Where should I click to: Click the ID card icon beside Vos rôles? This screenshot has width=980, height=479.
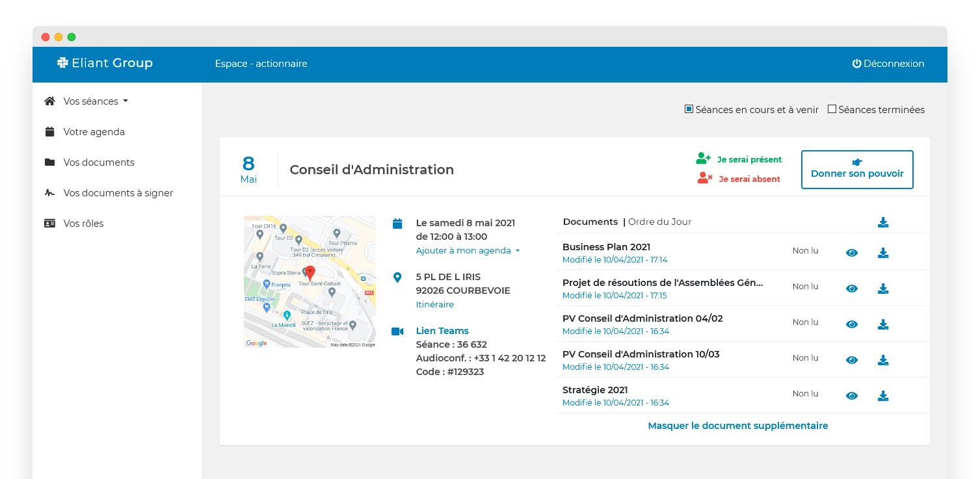[49, 223]
